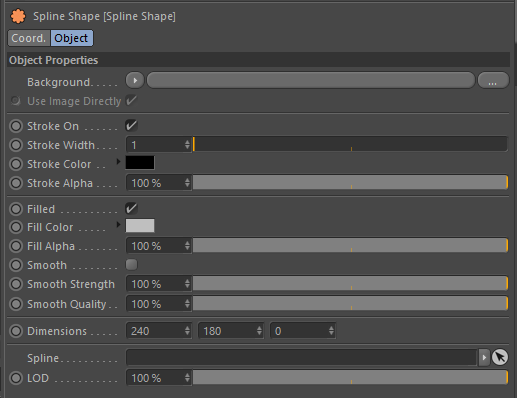Enable the Smooth checkbox
This screenshot has width=517, height=398.
(131, 265)
